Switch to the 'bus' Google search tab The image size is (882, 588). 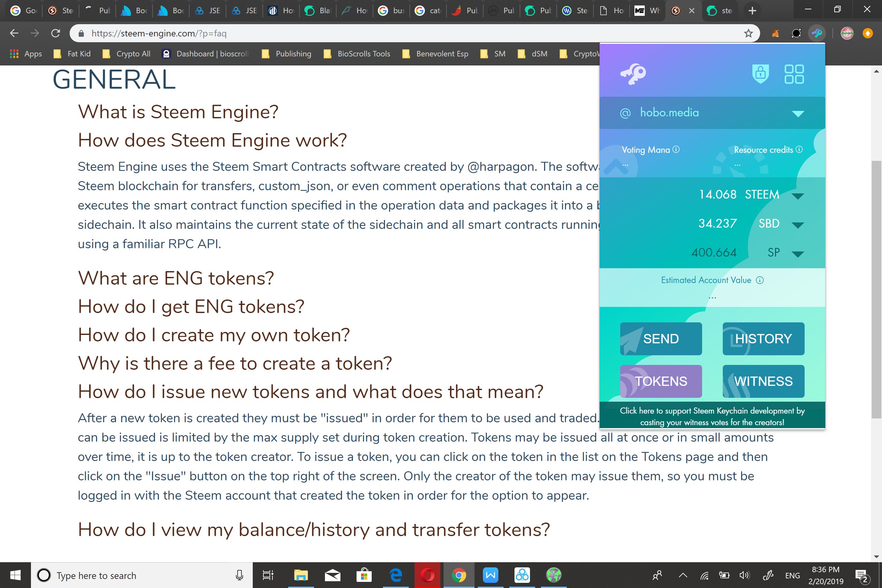[x=391, y=11]
